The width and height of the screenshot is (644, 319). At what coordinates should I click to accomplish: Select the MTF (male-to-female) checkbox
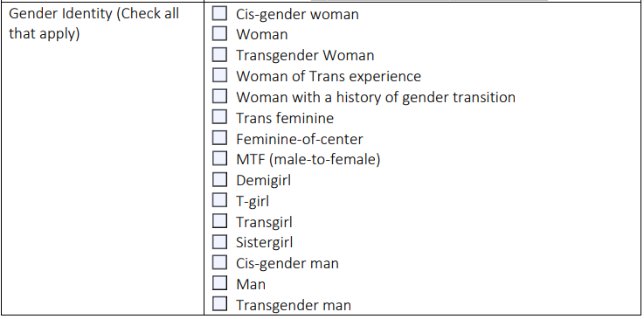click(219, 158)
